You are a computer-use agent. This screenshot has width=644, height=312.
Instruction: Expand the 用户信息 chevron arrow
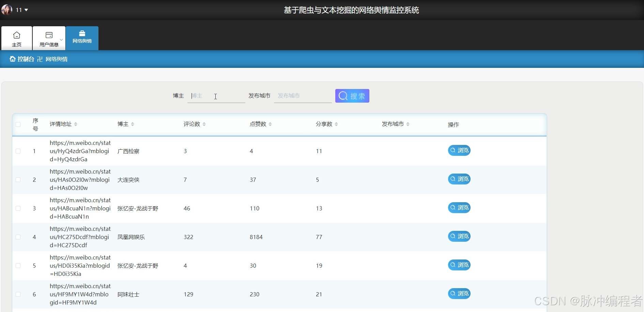tap(61, 40)
